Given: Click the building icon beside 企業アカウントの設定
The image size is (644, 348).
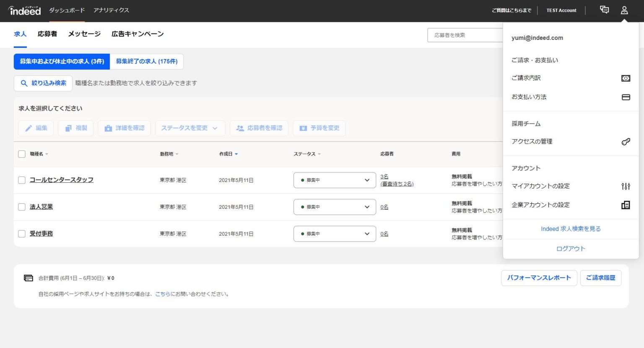Looking at the screenshot, I should pyautogui.click(x=625, y=205).
